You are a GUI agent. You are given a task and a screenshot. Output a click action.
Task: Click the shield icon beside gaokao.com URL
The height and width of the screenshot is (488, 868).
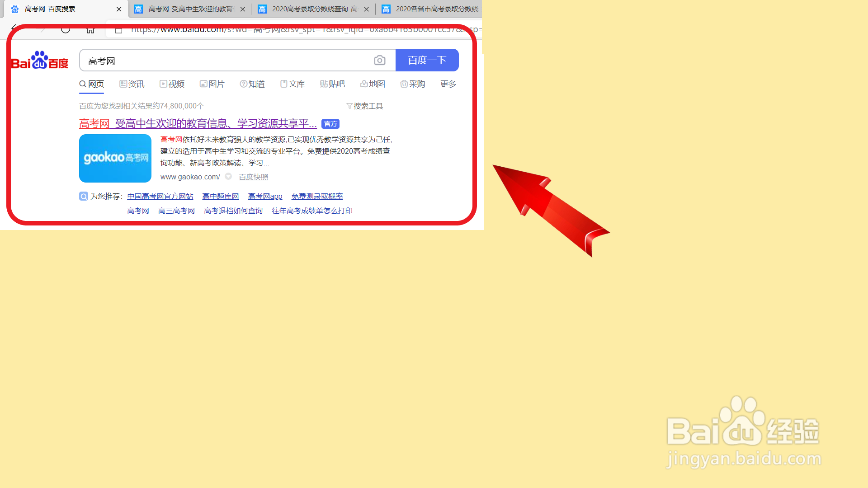tap(228, 176)
